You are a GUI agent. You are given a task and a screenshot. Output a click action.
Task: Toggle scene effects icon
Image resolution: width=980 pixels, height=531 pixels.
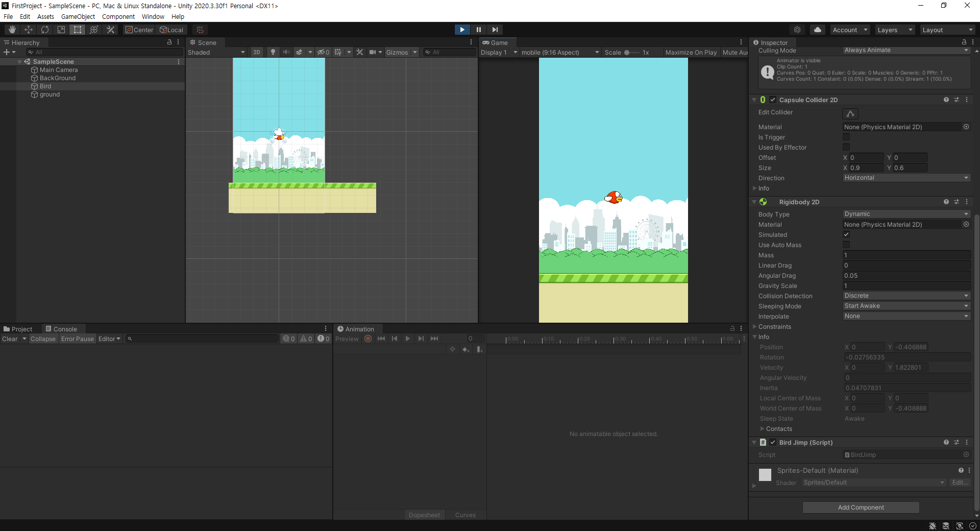click(x=299, y=52)
